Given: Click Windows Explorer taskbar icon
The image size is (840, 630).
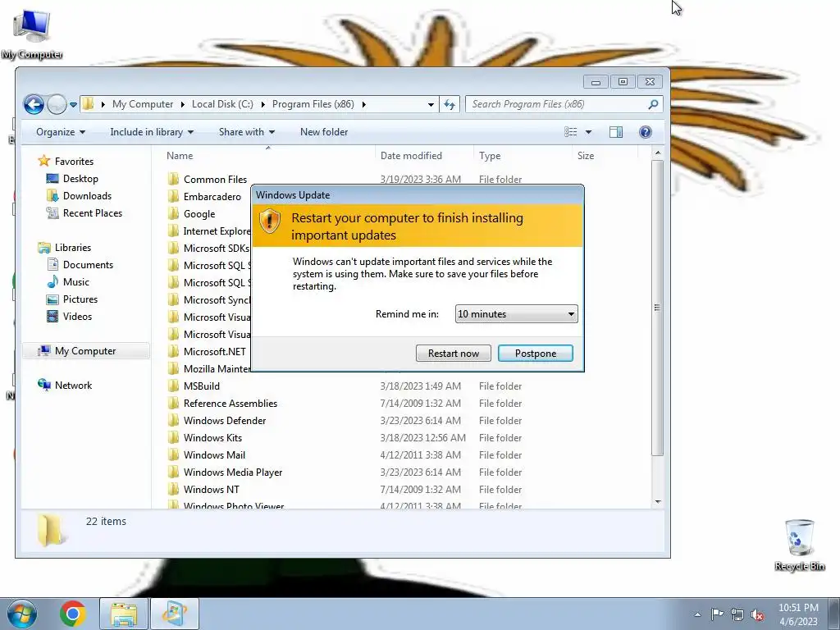Looking at the screenshot, I should click(124, 614).
